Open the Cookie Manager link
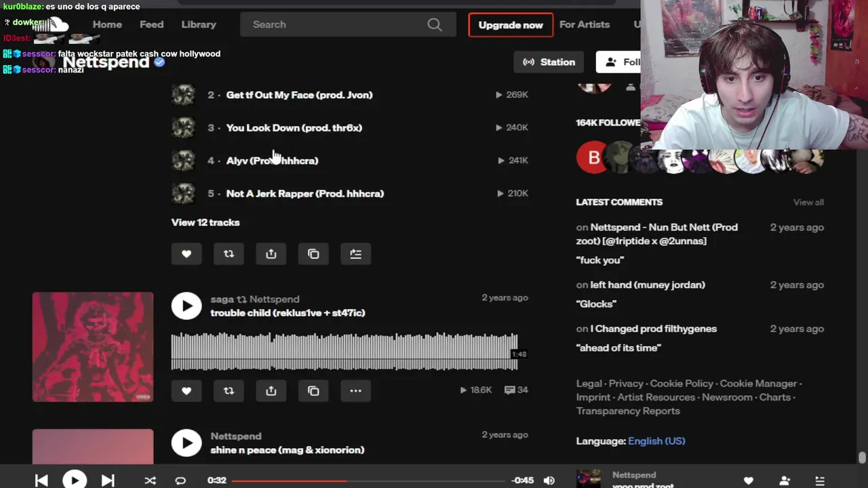 point(758,384)
